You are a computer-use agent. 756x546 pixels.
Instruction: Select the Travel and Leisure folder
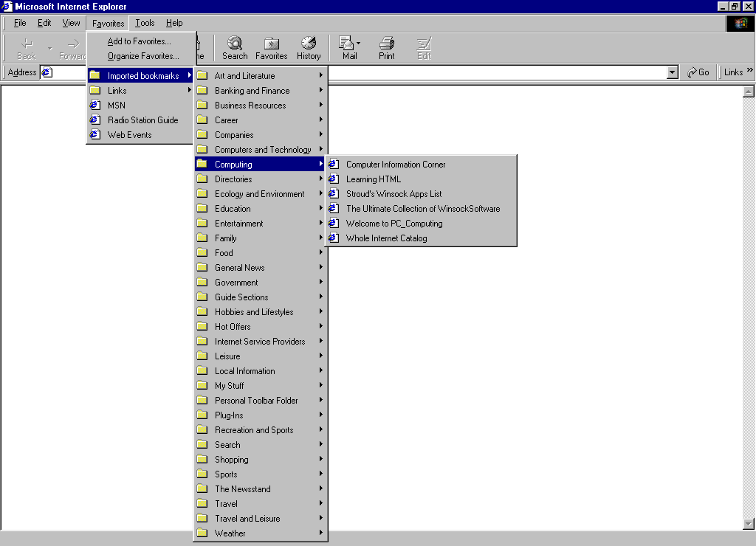261,519
